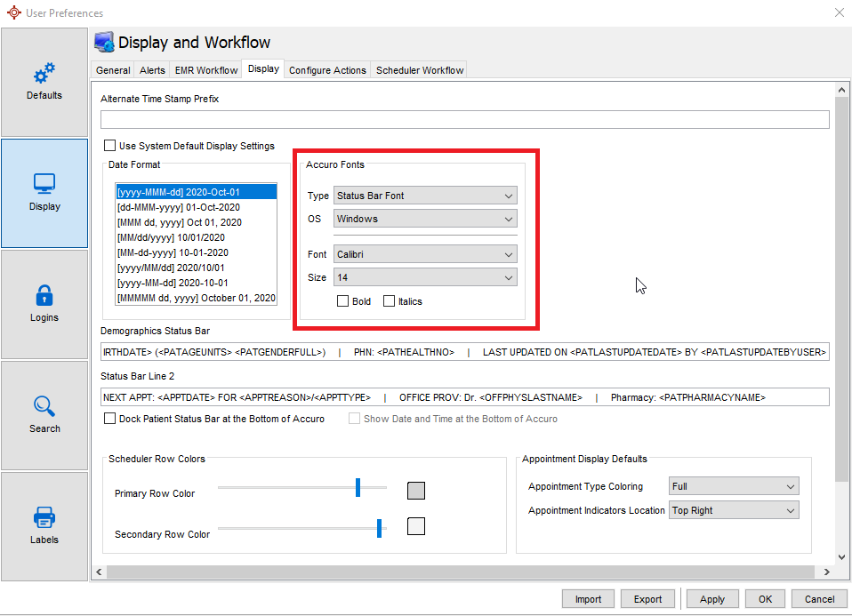852x616 pixels.
Task: Click the Apply button
Action: [x=711, y=599]
